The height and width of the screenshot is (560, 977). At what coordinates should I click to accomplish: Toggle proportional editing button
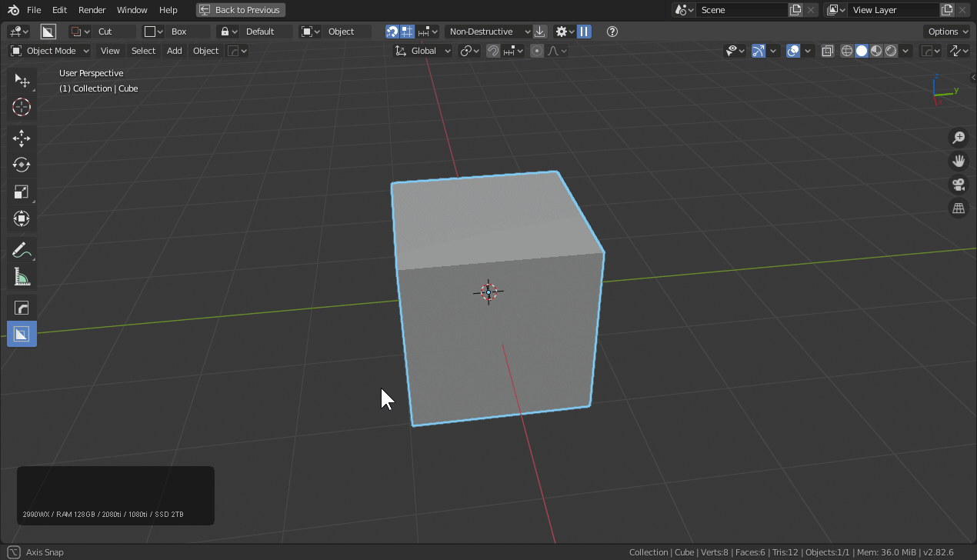coord(537,51)
